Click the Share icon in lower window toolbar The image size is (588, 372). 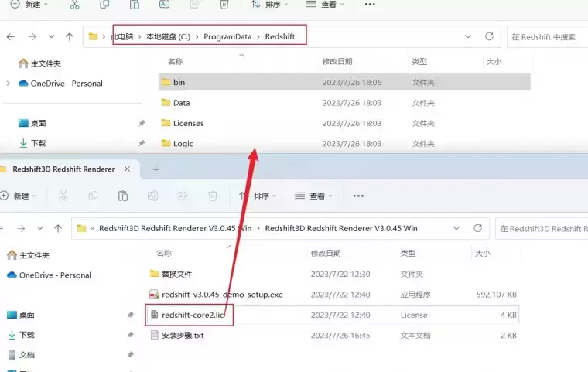(x=183, y=196)
